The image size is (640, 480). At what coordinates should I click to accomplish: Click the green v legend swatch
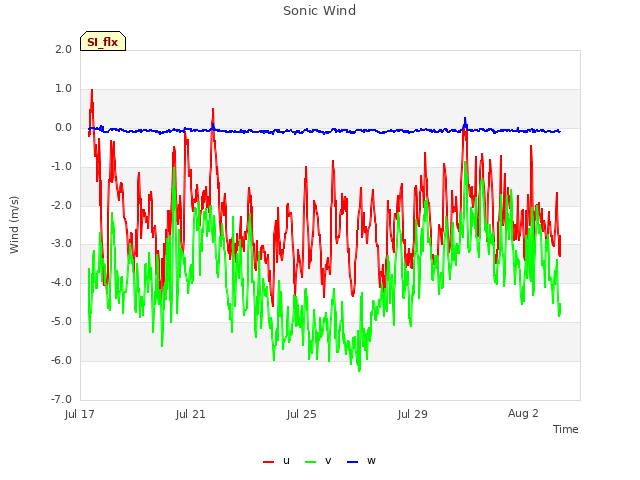(311, 462)
